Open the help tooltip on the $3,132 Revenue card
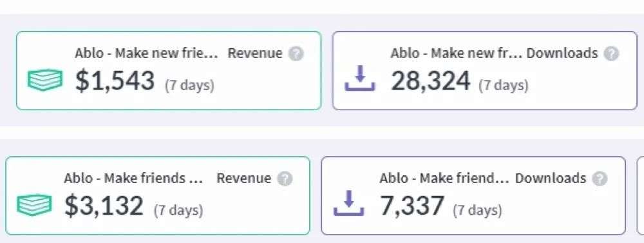Image resolution: width=644 pixels, height=243 pixels. click(x=285, y=179)
